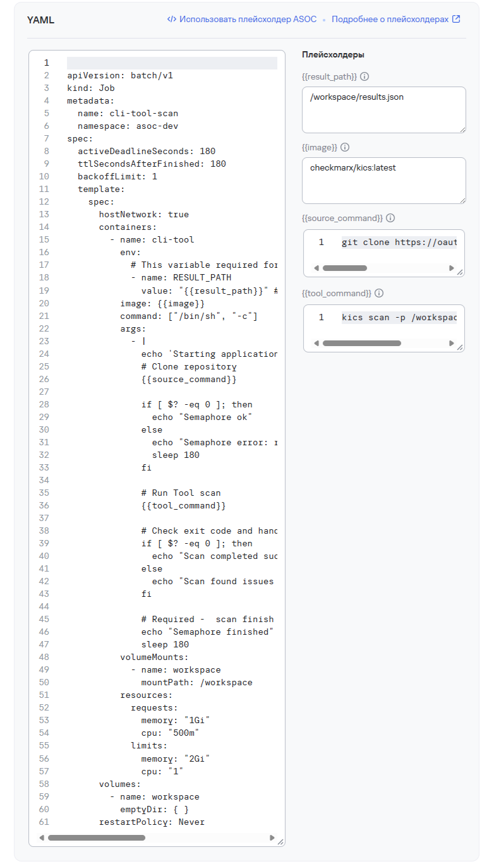
Task: Click line 'emptyDir: { }'
Action: pos(155,809)
